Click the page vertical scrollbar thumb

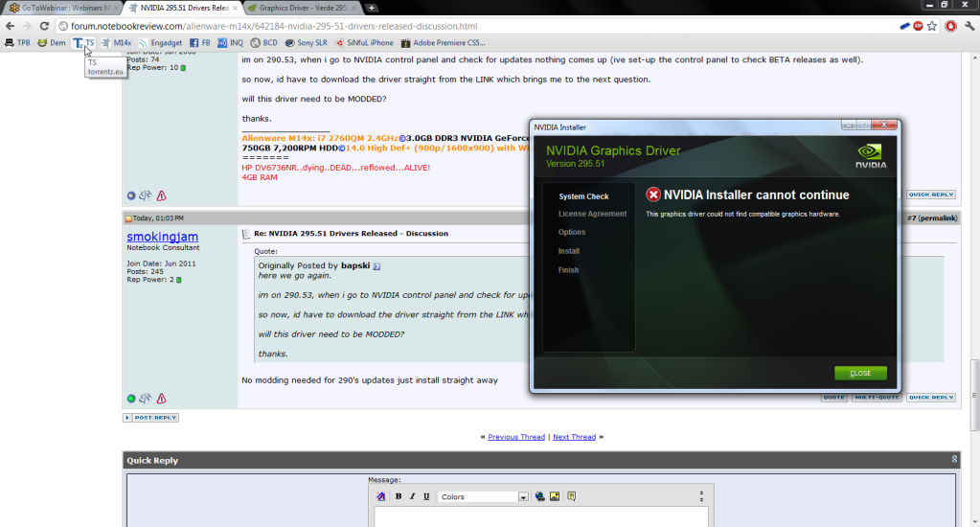click(974, 395)
